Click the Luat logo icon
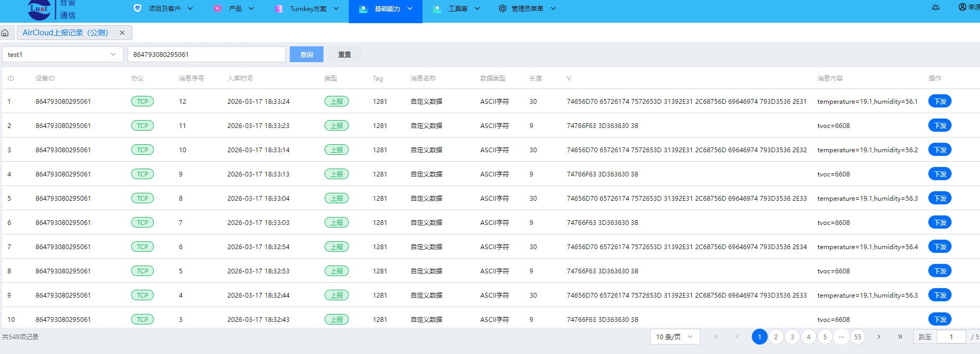The width and height of the screenshot is (980, 354). [40, 9]
